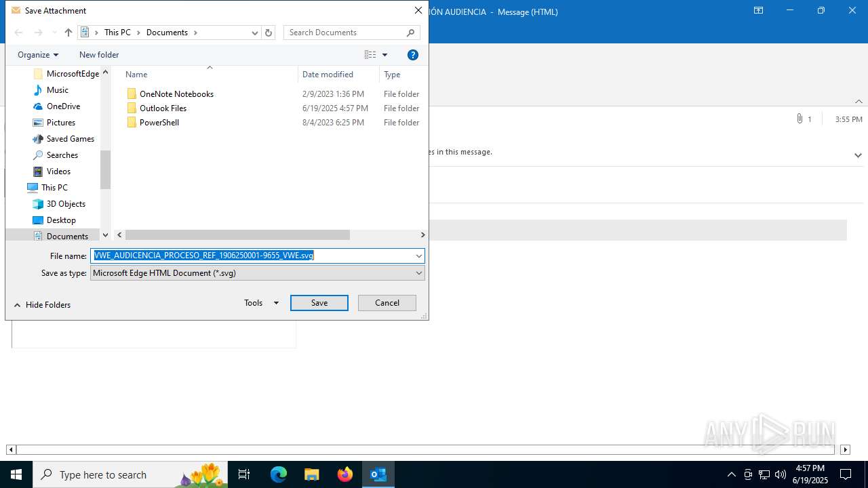Select PowerShell folder

(x=159, y=123)
